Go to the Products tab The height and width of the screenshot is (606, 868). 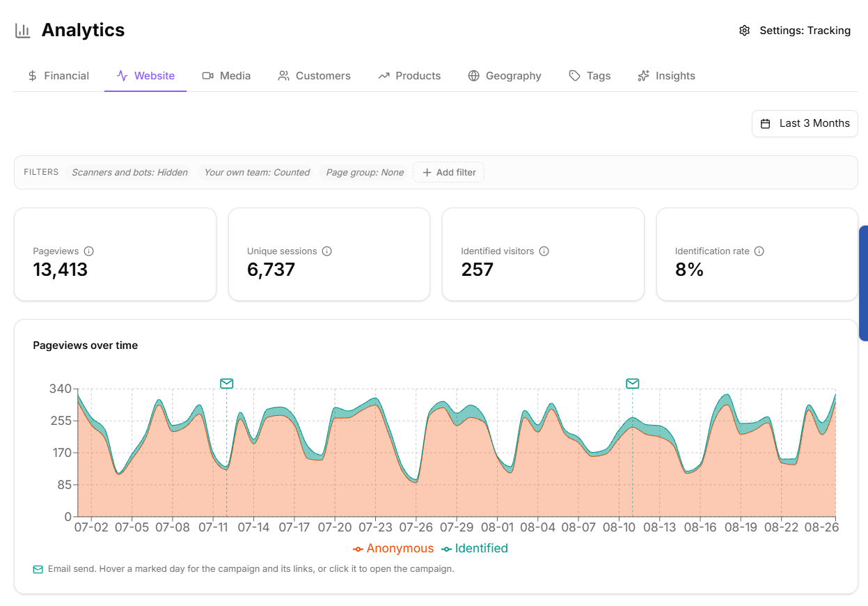point(409,76)
